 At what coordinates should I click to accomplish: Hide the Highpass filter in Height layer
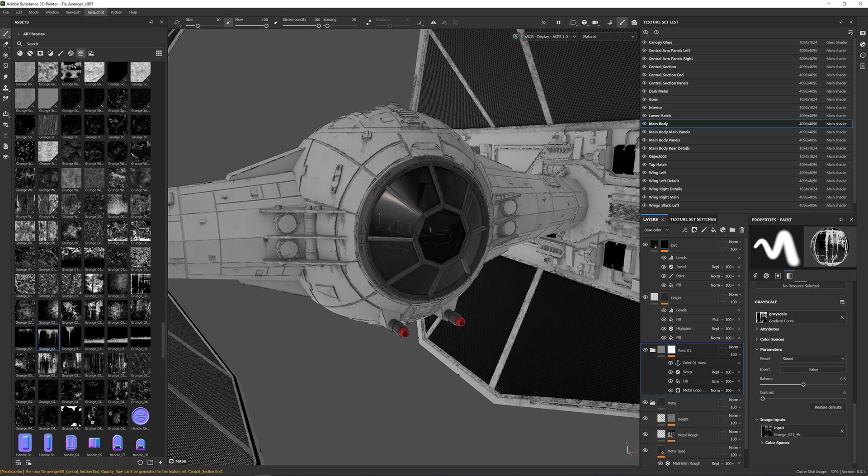[x=664, y=329]
